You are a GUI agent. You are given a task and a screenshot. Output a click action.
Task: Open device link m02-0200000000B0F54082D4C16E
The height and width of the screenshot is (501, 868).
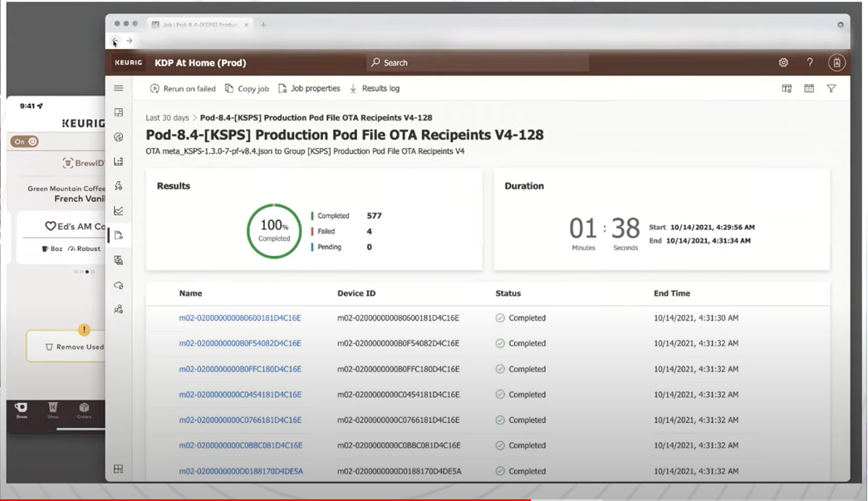pyautogui.click(x=240, y=343)
